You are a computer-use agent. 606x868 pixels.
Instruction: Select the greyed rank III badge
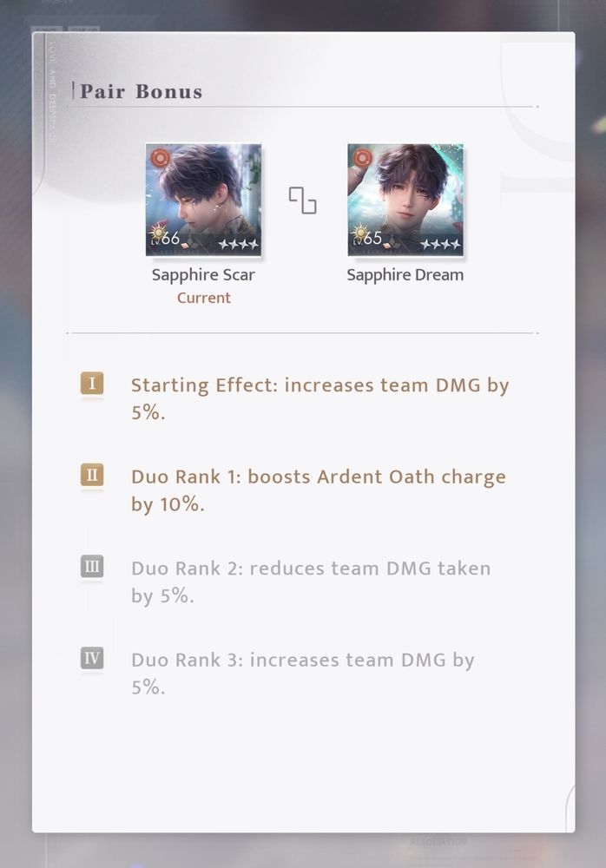[x=92, y=567]
